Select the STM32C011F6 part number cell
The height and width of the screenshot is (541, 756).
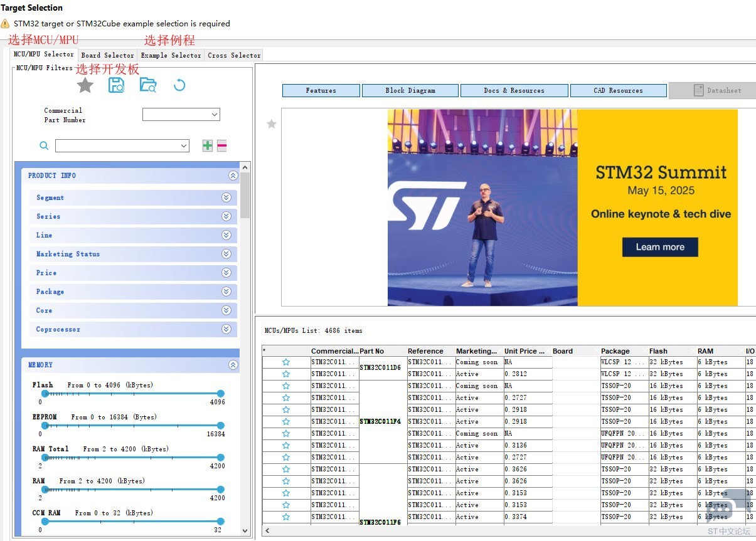coord(383,495)
